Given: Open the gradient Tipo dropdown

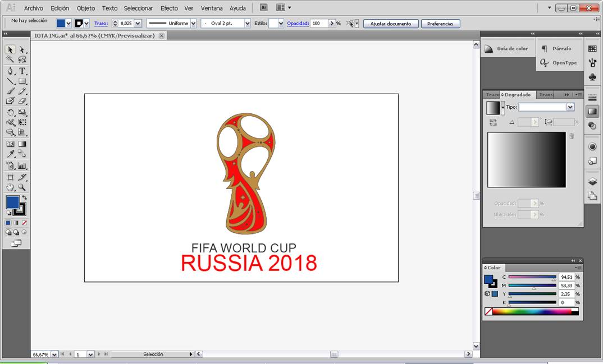Looking at the screenshot, I should (570, 107).
